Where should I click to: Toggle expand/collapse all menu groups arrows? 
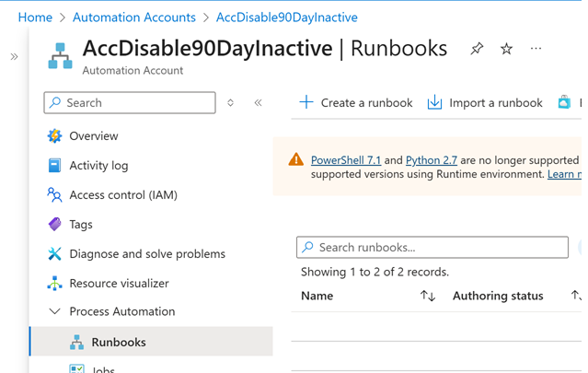tap(230, 102)
